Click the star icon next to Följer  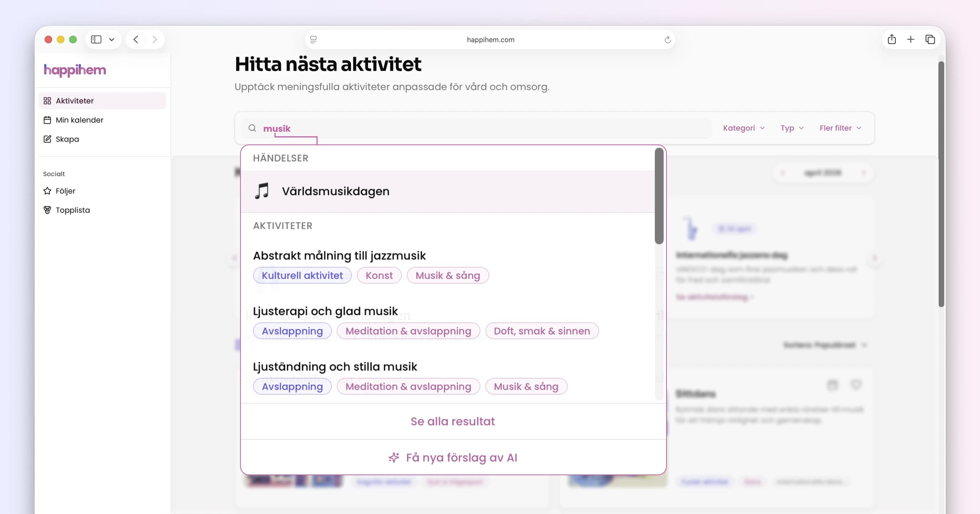(x=47, y=190)
